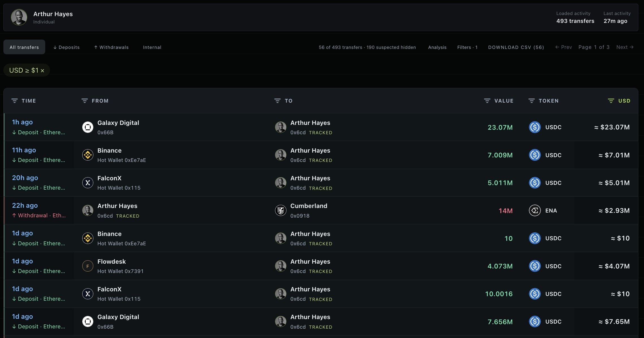This screenshot has height=338, width=644.
Task: Go to Next page of transfers
Action: coord(625,47)
